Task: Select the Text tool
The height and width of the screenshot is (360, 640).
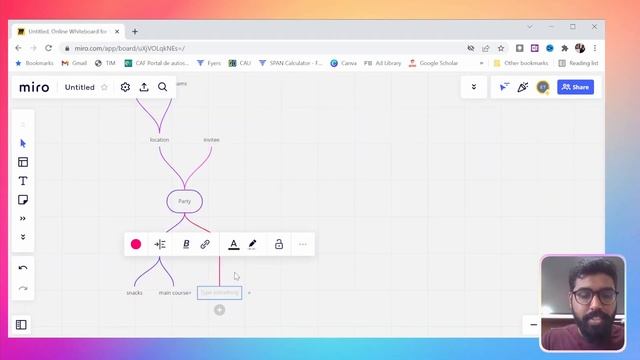Action: point(23,181)
